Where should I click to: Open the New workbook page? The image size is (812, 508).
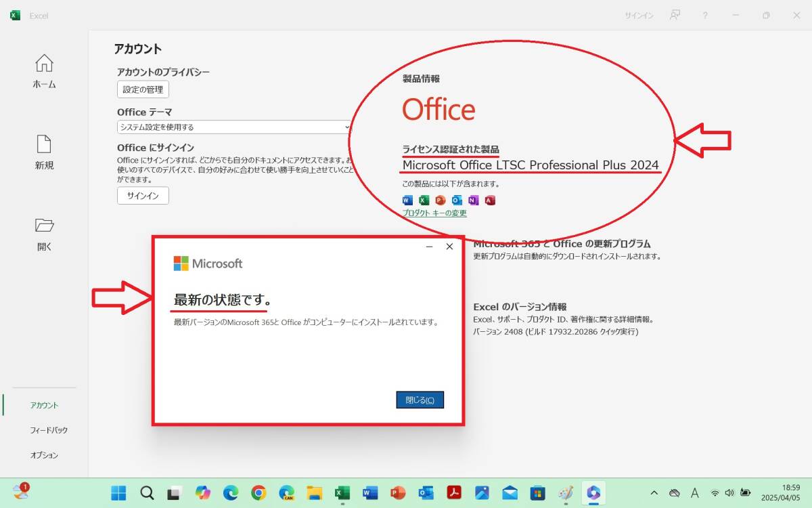(44, 152)
